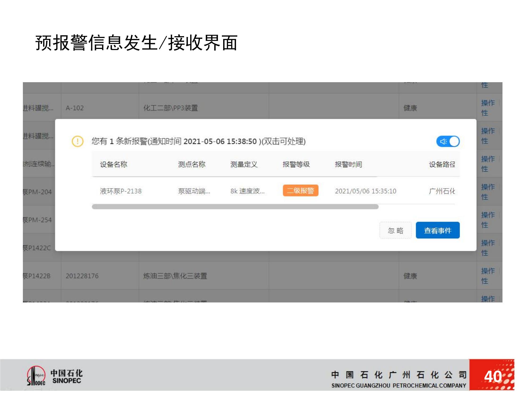Click the 操作 link in the 泵PM-204 row

(488, 187)
